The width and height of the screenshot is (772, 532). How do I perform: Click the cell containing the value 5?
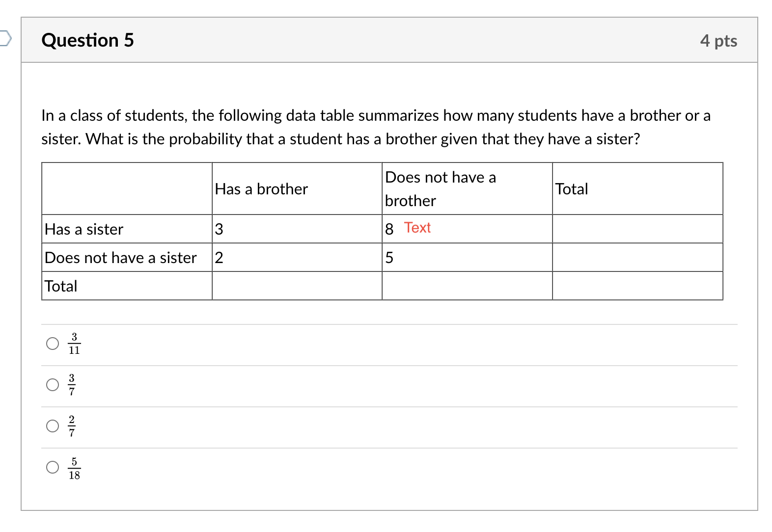pos(388,257)
